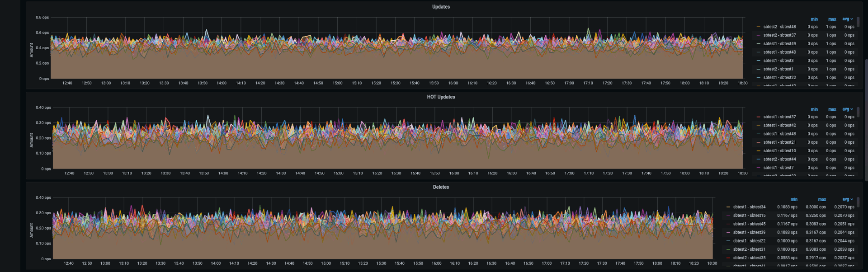Click color swatch of sbtest2 - sbtest35 in Deletes

coord(728,258)
